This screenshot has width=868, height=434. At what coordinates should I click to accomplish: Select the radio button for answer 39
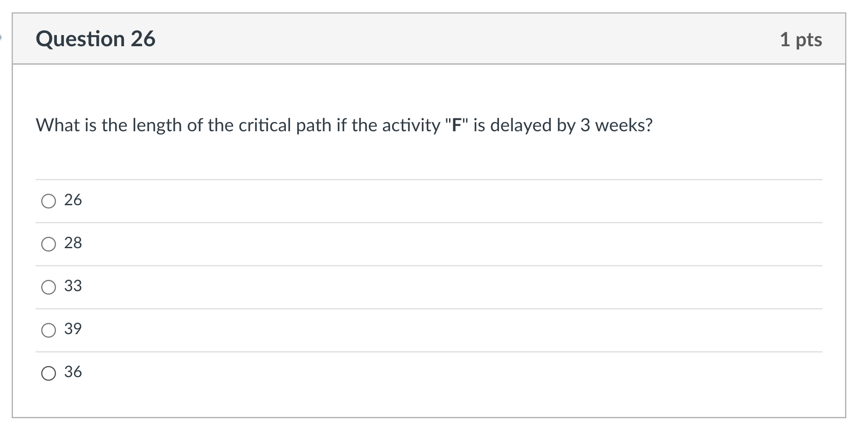click(48, 330)
